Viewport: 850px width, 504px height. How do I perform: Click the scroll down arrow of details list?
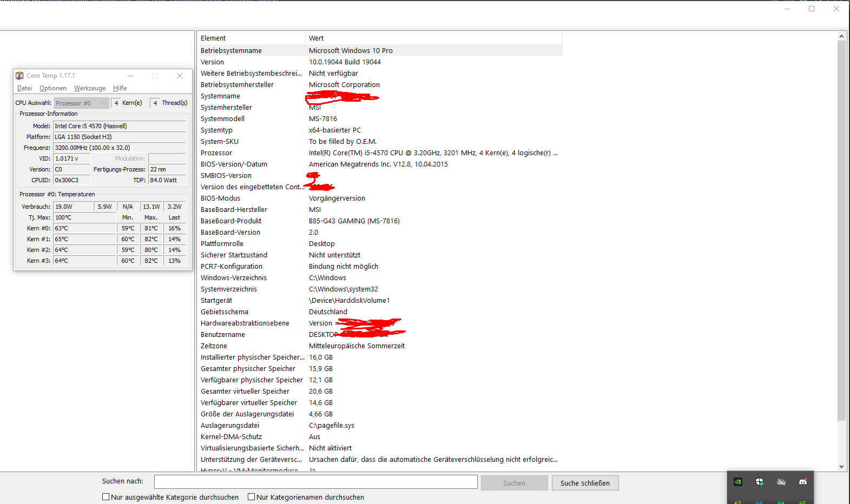(x=841, y=466)
